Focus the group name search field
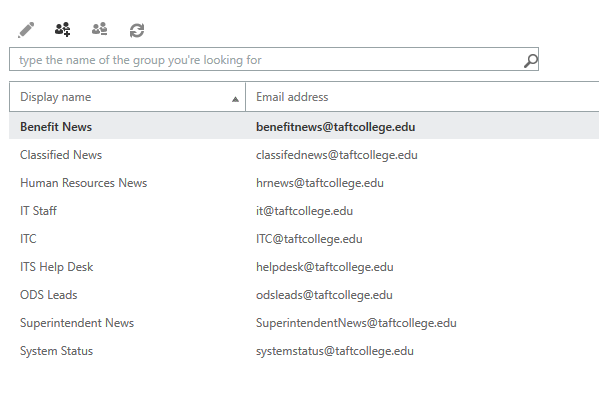This screenshot has height=410, width=607. point(274,59)
